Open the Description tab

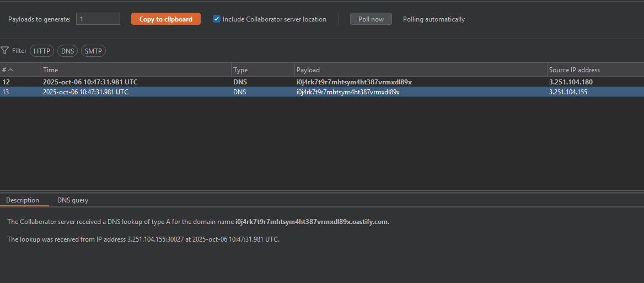(23, 200)
